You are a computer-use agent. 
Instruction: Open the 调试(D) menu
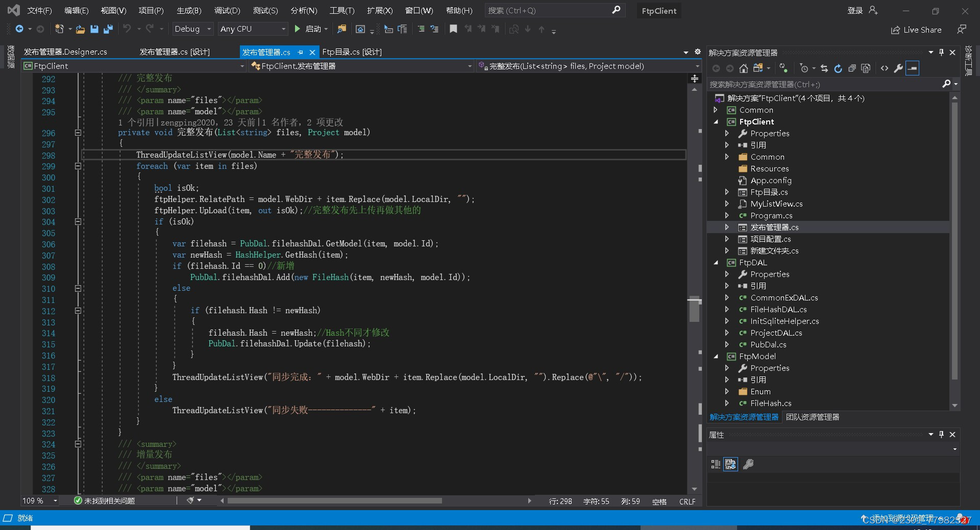pyautogui.click(x=227, y=10)
